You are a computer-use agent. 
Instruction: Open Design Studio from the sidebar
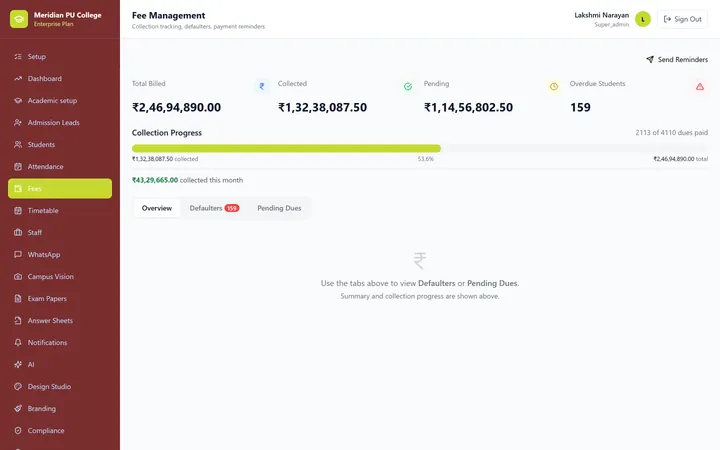click(x=60, y=387)
